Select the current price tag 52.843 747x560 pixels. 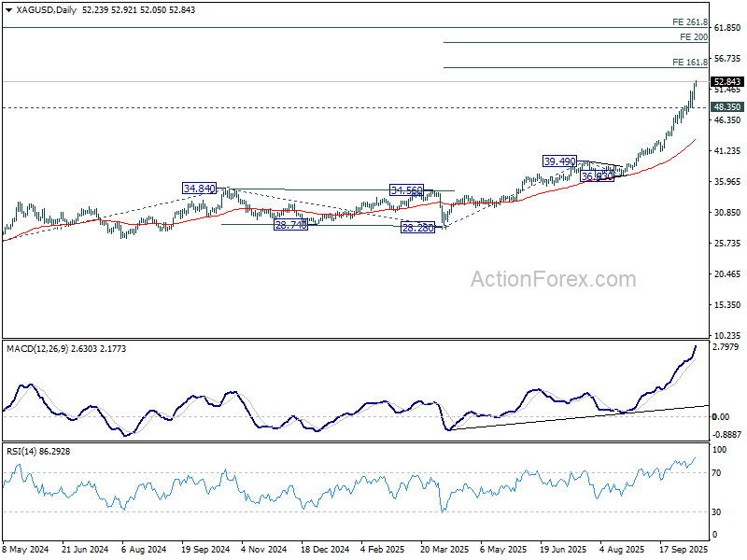click(x=726, y=82)
